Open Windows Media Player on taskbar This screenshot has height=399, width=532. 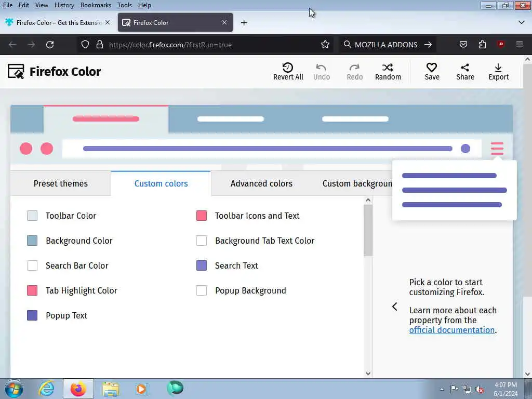[141, 389]
